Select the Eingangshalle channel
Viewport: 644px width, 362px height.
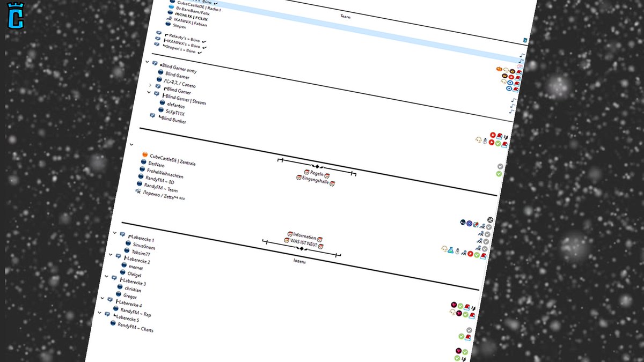[x=316, y=181]
